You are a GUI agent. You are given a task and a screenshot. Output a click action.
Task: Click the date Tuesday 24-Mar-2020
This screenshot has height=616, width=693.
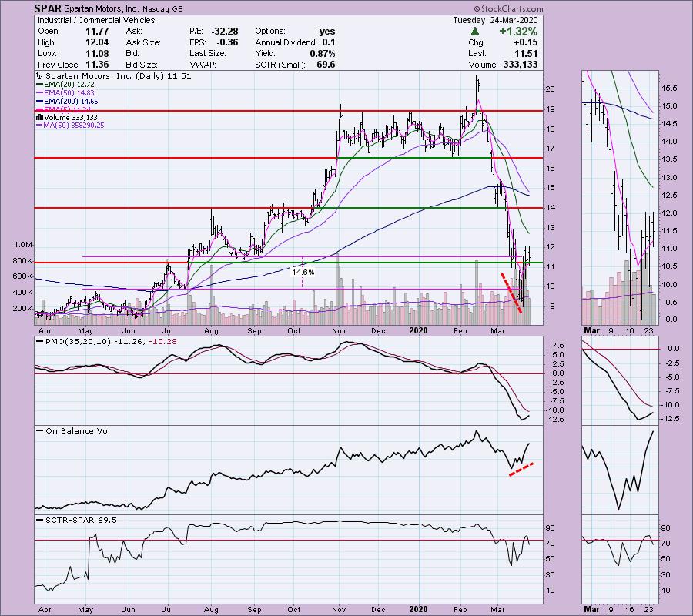point(495,20)
